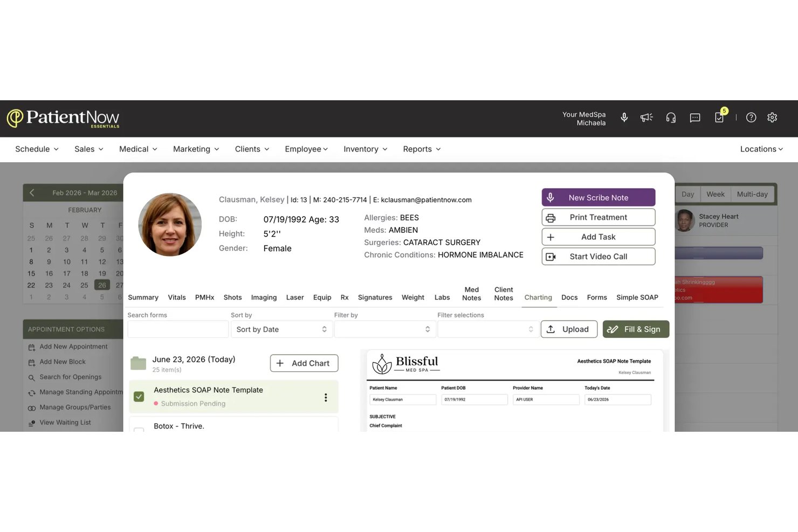Click the Search forms input field

pos(178,329)
